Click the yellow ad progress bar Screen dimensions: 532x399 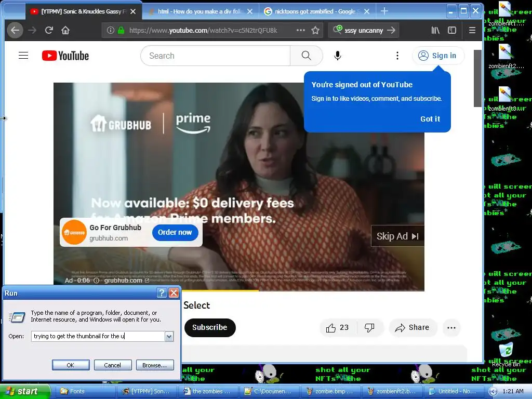tap(220, 290)
